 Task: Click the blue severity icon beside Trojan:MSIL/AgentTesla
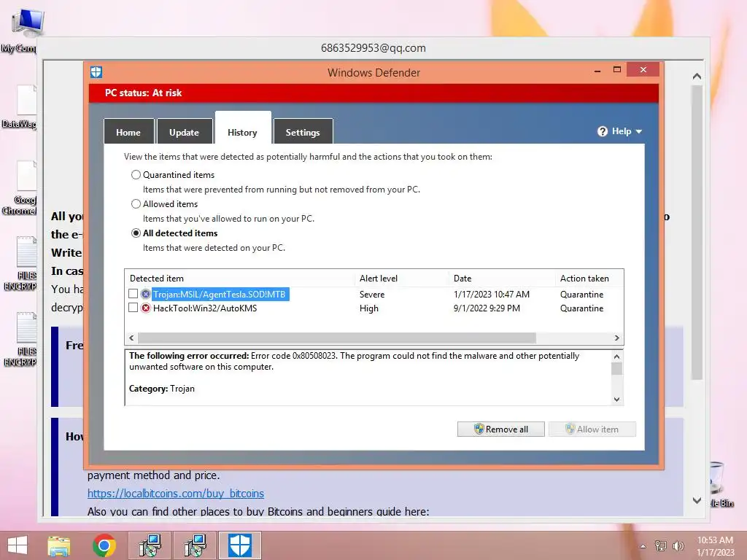(146, 295)
